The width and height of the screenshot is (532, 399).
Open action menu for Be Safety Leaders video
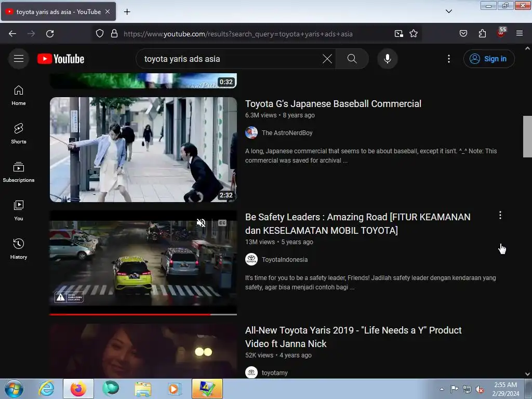[500, 215]
